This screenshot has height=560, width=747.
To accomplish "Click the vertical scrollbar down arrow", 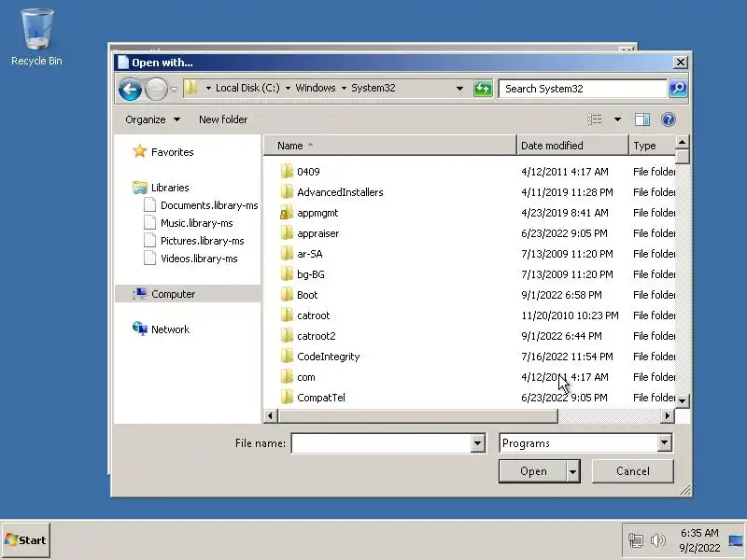I will [x=683, y=401].
